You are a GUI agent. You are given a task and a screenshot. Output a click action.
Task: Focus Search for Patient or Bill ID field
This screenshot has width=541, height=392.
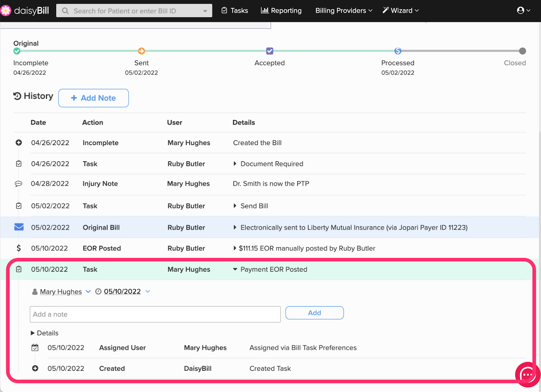click(x=134, y=11)
